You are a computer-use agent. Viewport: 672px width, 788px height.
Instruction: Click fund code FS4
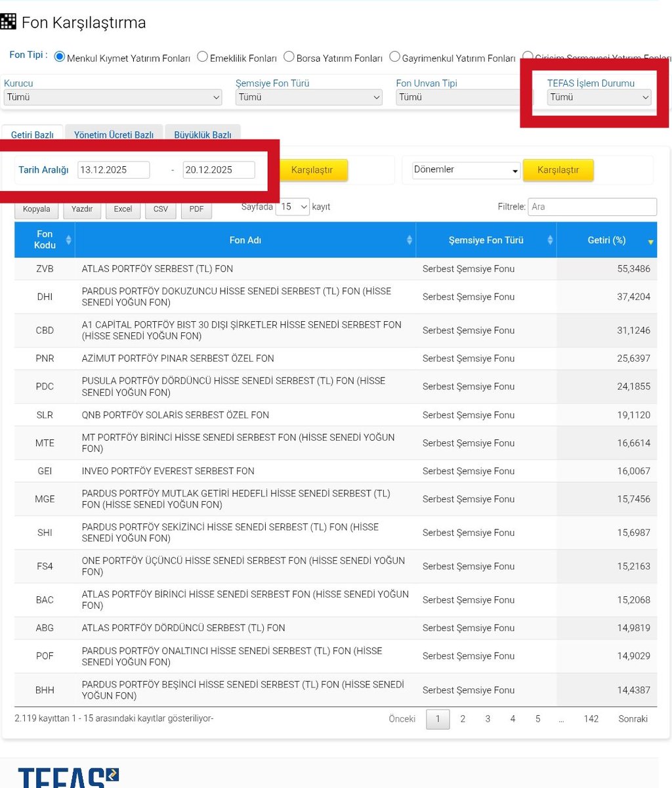point(45,566)
